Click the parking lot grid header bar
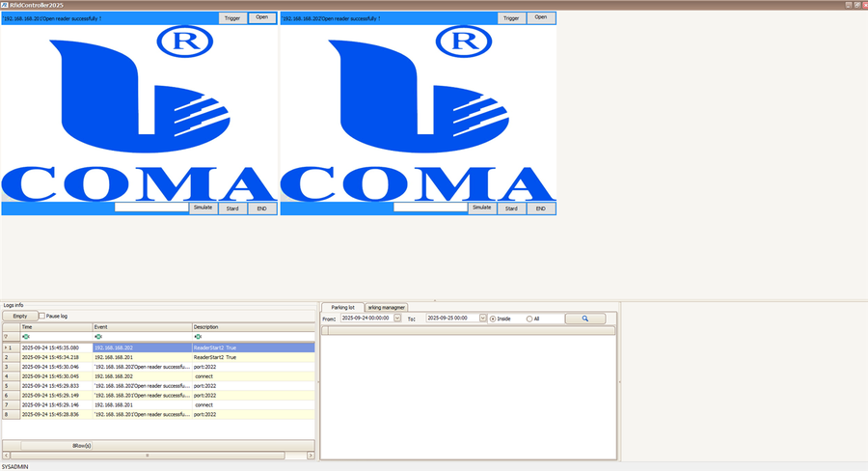This screenshot has width=868, height=471. point(469,330)
